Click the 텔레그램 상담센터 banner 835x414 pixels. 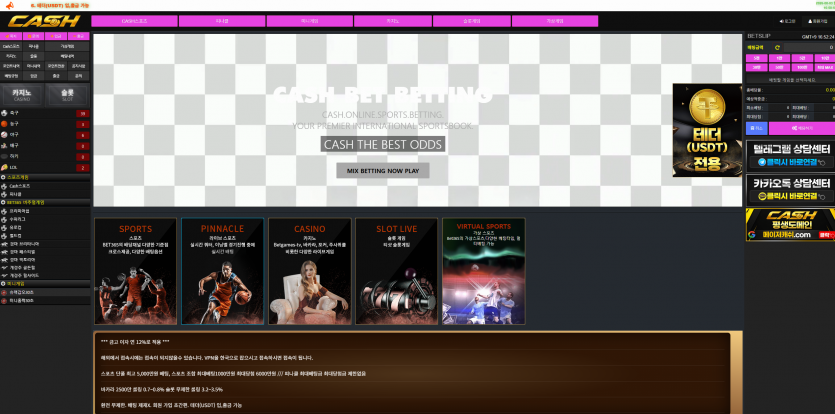tap(790, 156)
